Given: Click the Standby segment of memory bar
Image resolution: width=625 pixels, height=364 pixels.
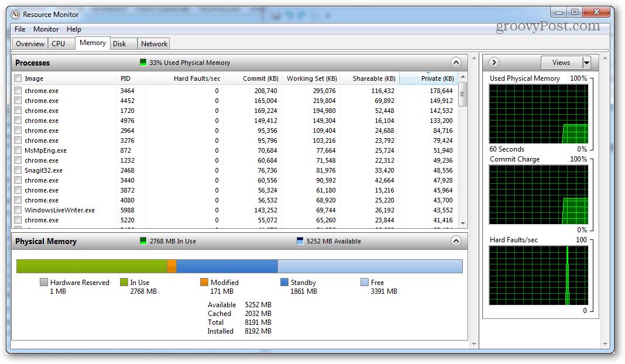Looking at the screenshot, I should (227, 266).
